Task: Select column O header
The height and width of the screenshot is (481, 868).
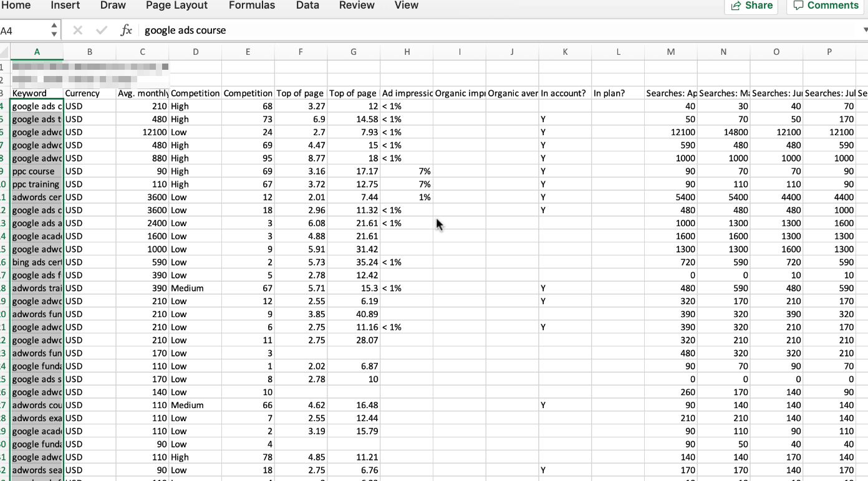Action: (776, 52)
